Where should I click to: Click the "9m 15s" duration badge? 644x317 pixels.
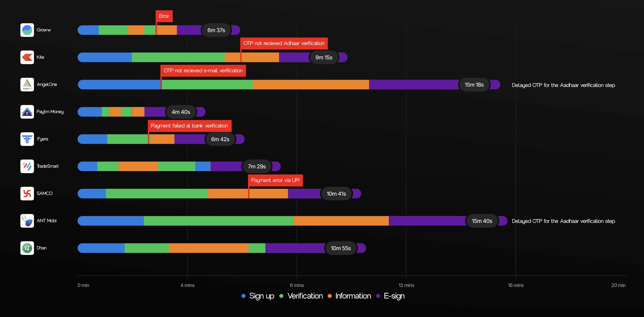pos(324,57)
